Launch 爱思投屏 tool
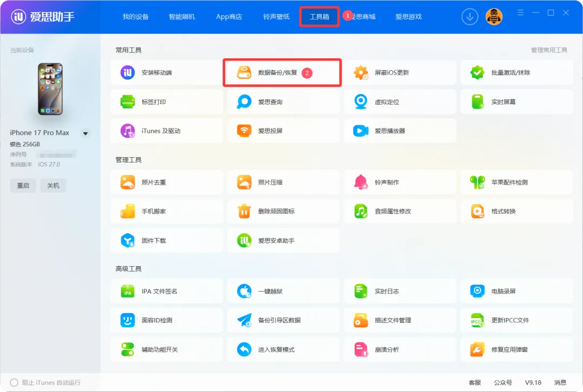The image size is (583, 392). (283, 131)
